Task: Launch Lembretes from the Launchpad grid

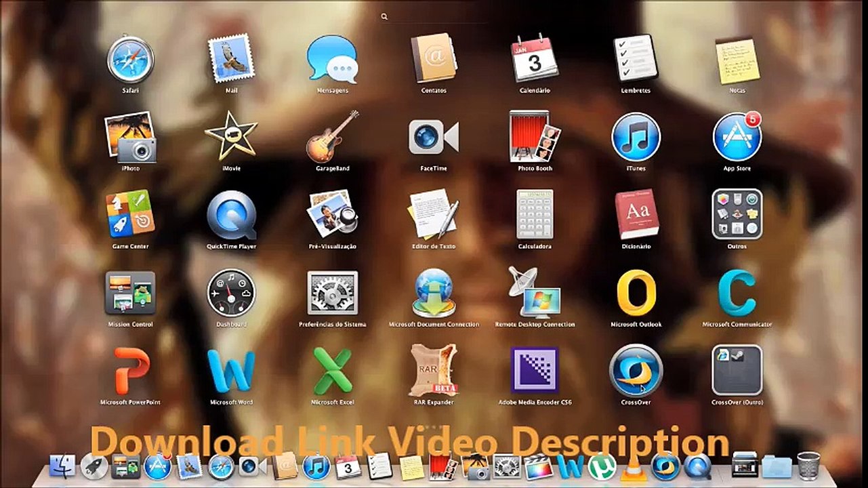Action: pyautogui.click(x=636, y=59)
